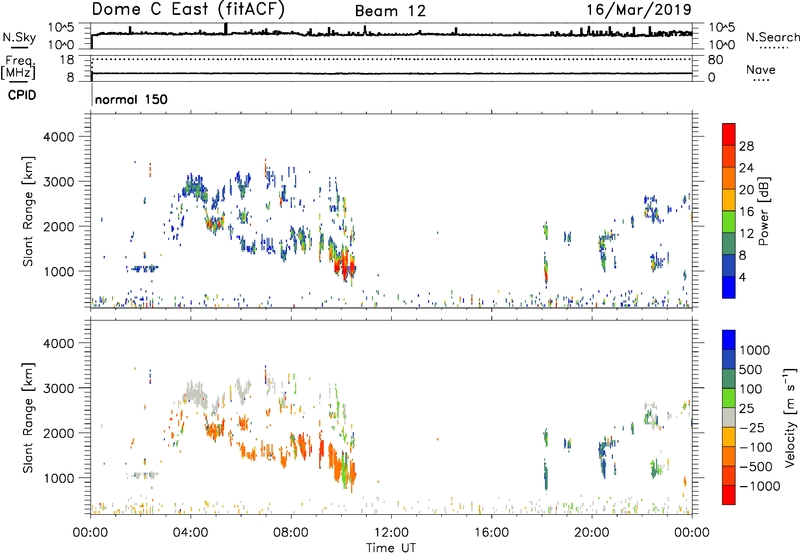Click the '08:00' time tick label

291,533
